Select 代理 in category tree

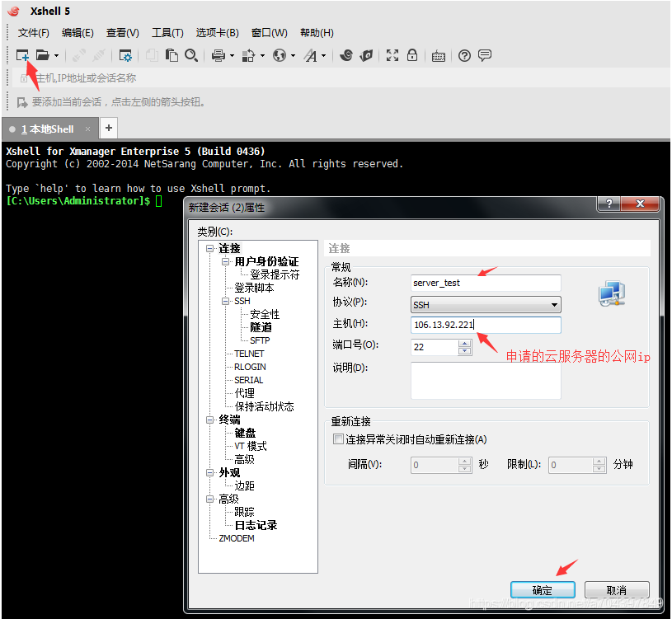coord(244,393)
